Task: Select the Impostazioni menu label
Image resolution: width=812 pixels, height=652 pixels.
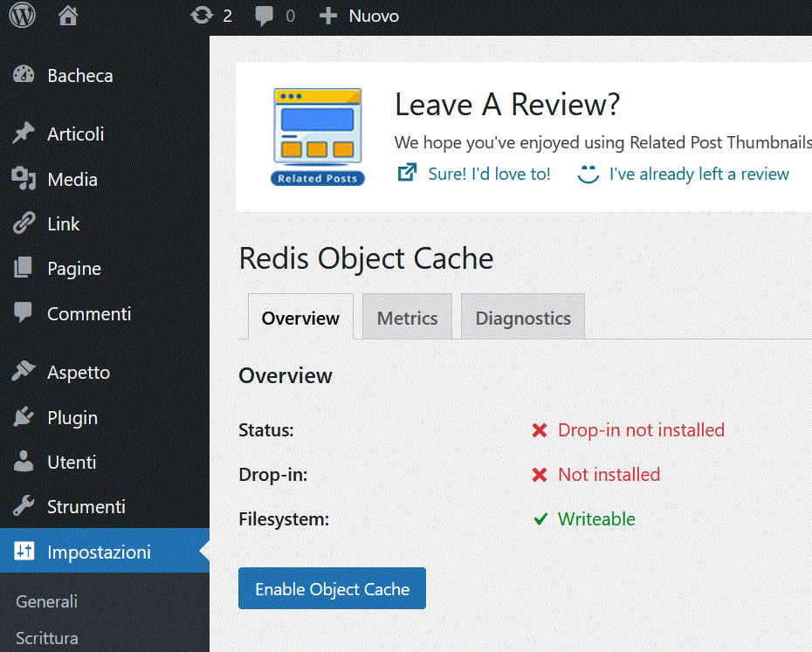Action: [x=99, y=552]
